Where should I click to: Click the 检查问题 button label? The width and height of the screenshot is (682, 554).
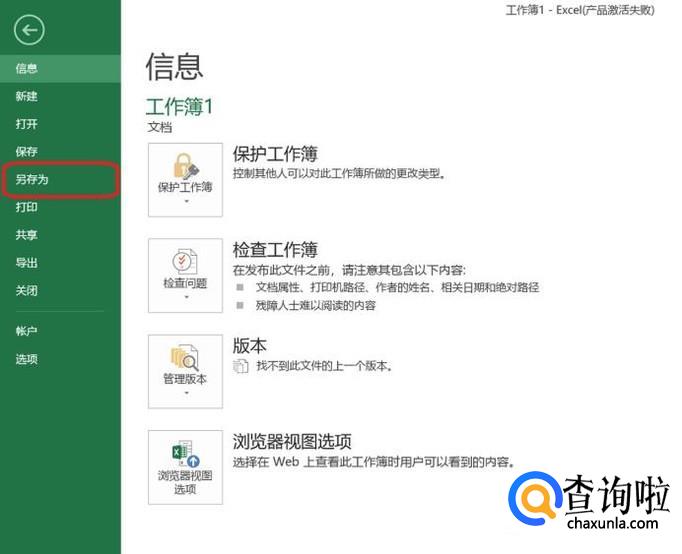(185, 284)
